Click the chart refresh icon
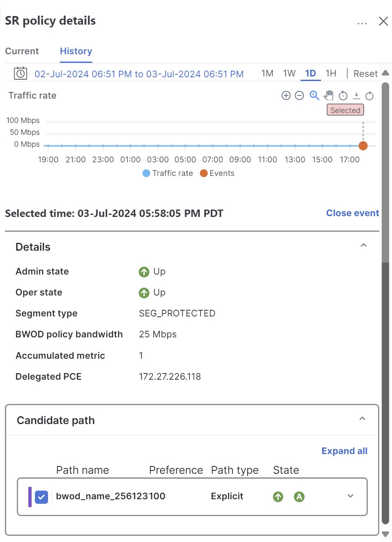 pos(369,96)
